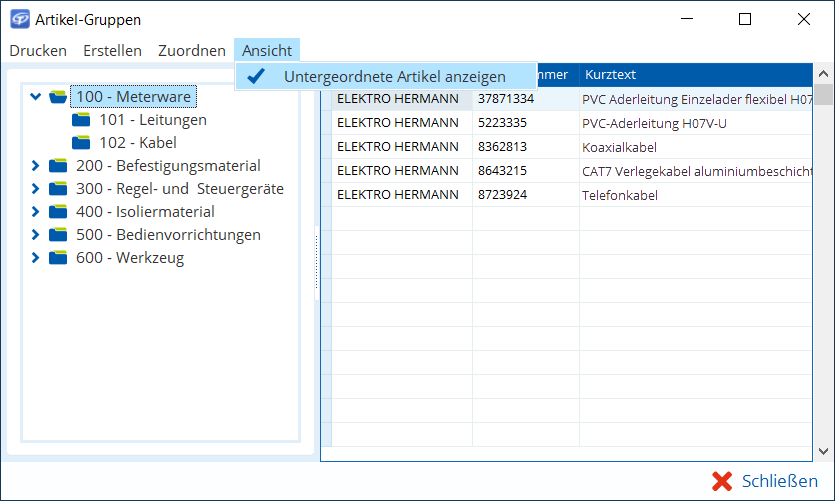The width and height of the screenshot is (835, 501).
Task: Collapse the 100 - Meterware tree node
Action: point(36,97)
